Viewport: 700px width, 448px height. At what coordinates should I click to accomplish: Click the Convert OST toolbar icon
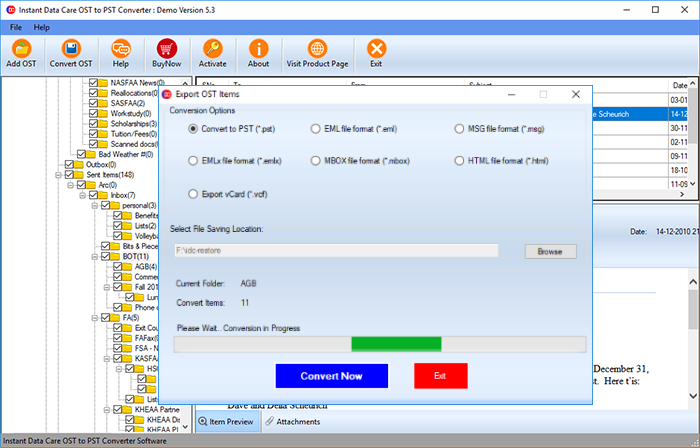coord(71,48)
